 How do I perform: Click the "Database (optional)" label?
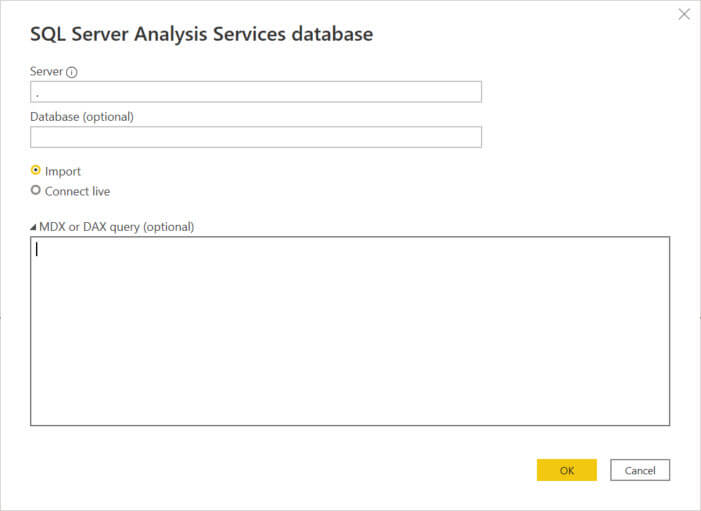pos(82,116)
